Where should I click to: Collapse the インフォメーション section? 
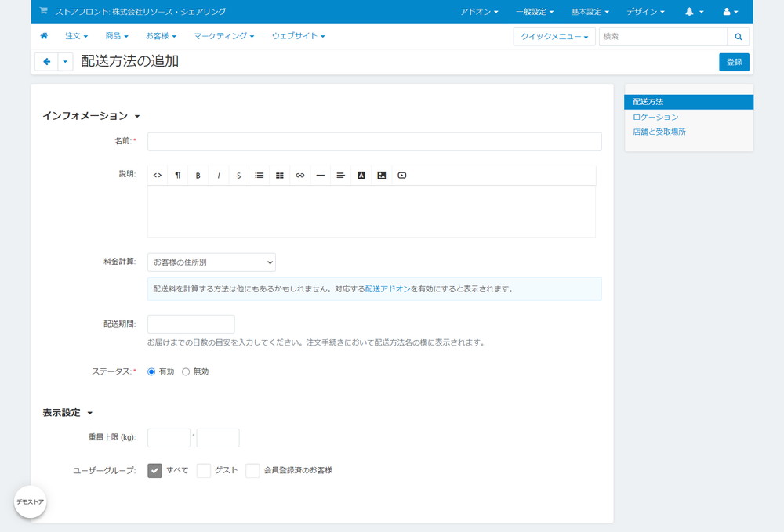91,116
